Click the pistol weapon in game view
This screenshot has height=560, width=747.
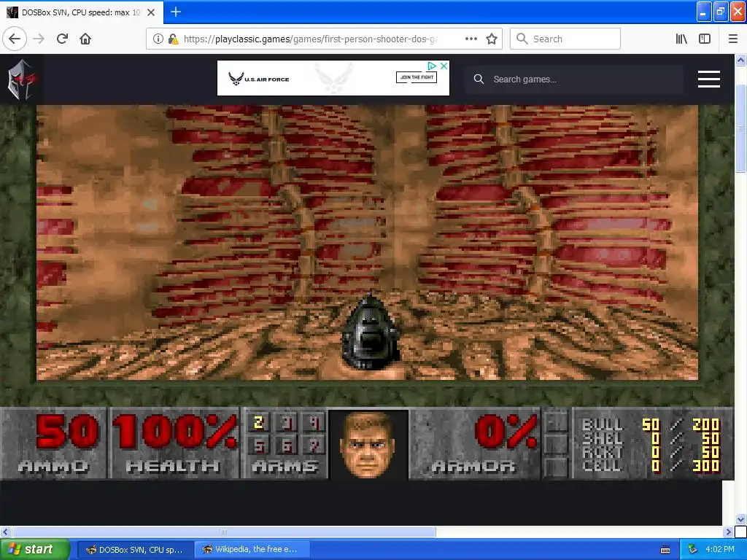click(x=370, y=333)
